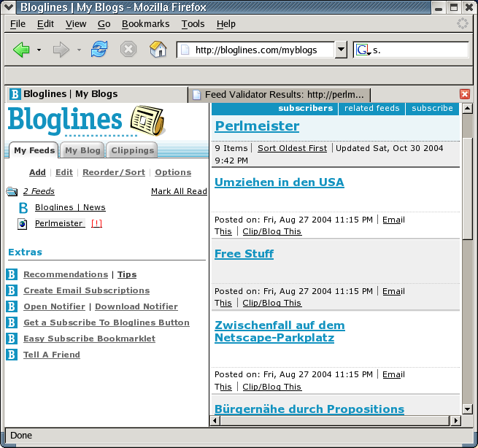This screenshot has width=478, height=448.
Task: Click the red [!] feed error marker
Action: tap(96, 223)
